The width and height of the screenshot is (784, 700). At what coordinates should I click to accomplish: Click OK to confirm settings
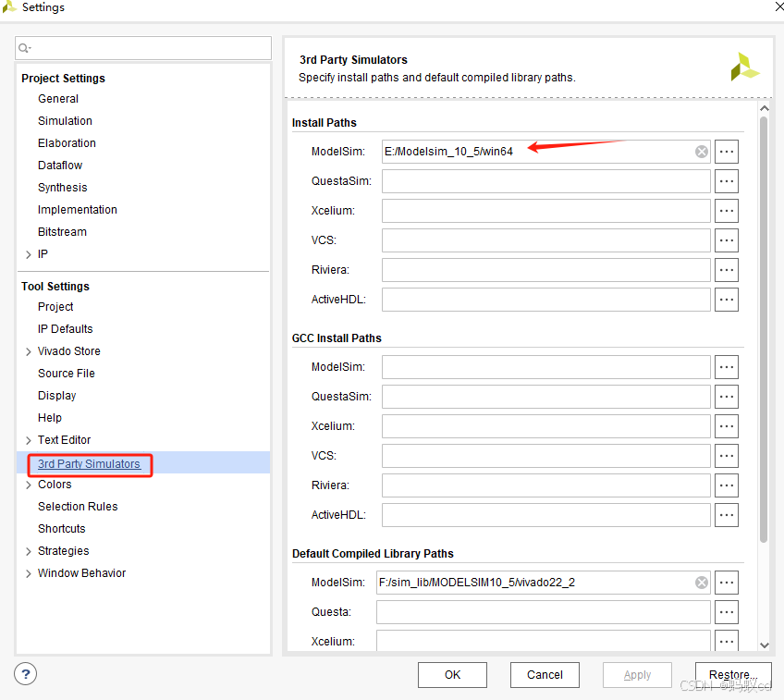pyautogui.click(x=452, y=675)
